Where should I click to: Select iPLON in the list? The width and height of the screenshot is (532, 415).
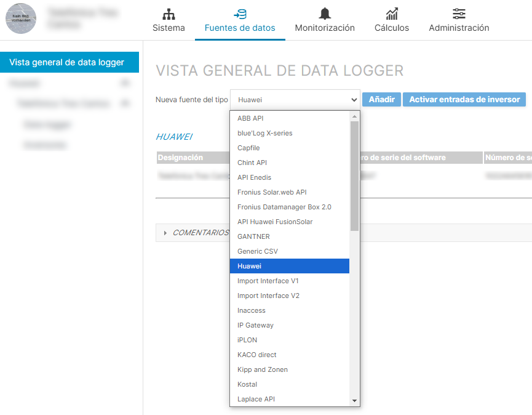point(290,340)
